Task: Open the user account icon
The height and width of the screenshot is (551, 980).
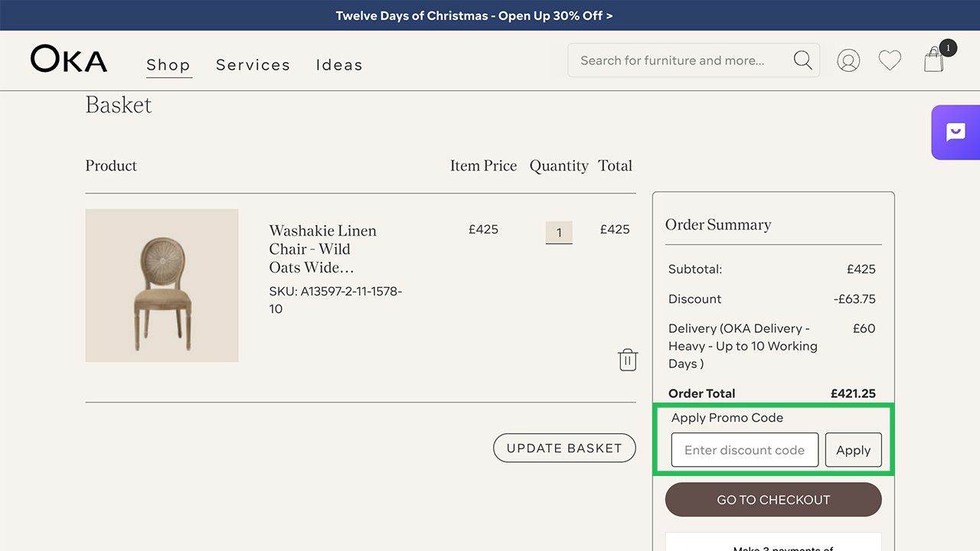Action: 848,60
